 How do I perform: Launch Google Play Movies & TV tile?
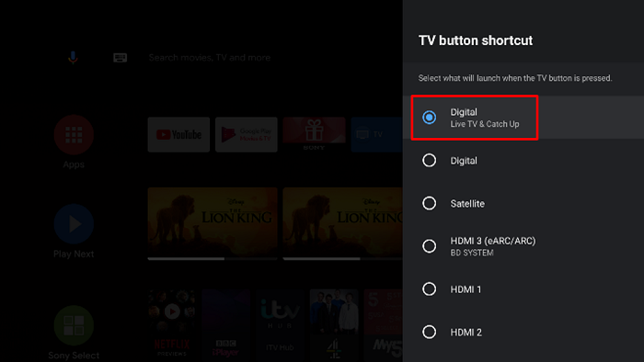(247, 134)
